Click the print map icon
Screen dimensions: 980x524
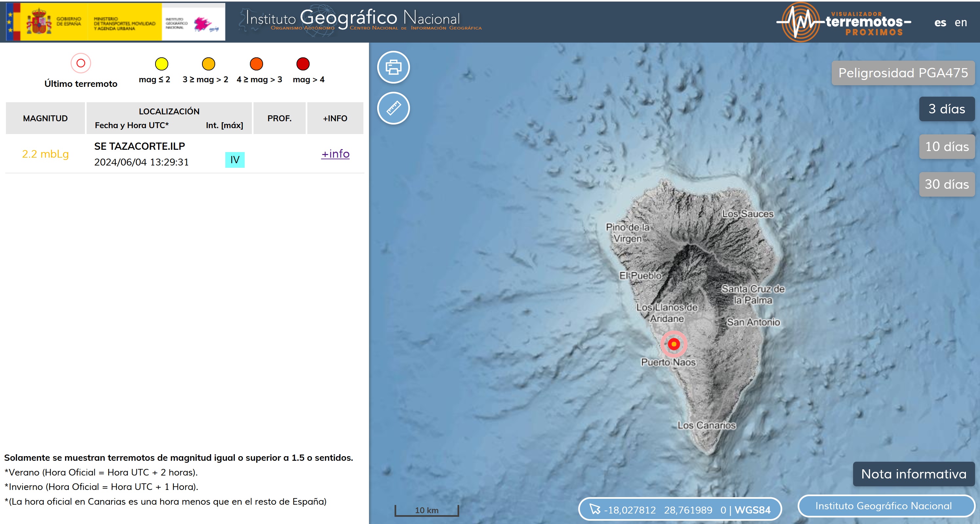[393, 67]
